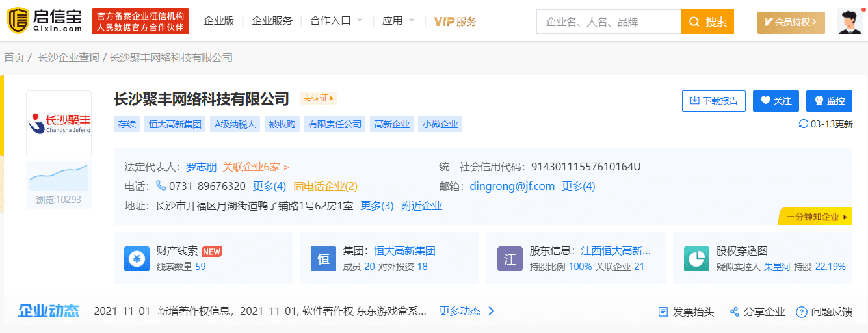This screenshot has height=333, width=868.
Task: Click the phone icon next to 0731-89676320
Action: [161, 186]
